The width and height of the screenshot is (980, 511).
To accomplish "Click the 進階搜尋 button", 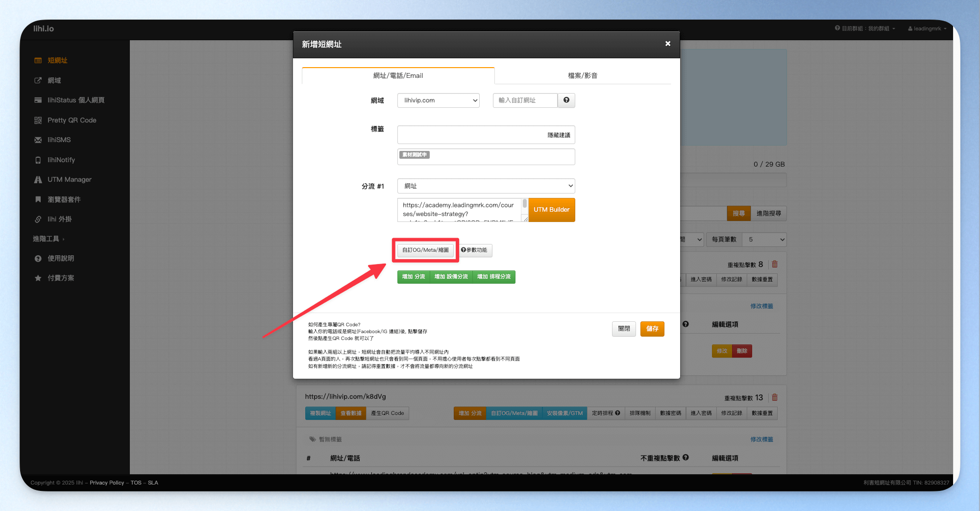I will point(768,214).
